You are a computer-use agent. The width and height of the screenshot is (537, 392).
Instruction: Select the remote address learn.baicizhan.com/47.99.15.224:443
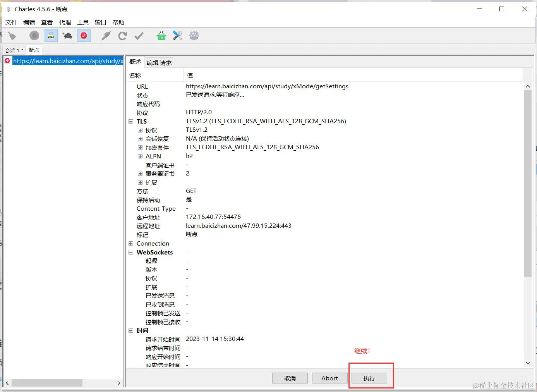click(238, 226)
